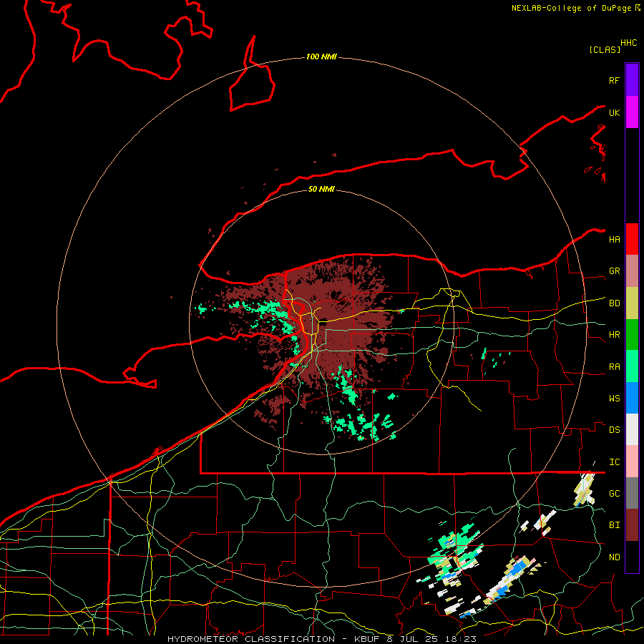Viewport: 644px width, 644px height.
Task: Click the BI brown legend swatch
Action: point(632,525)
